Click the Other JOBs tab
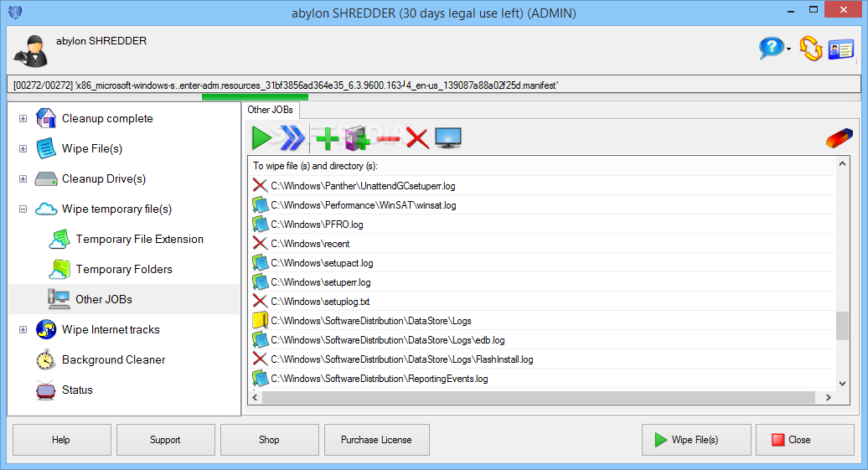This screenshot has height=470, width=868. tap(270, 110)
